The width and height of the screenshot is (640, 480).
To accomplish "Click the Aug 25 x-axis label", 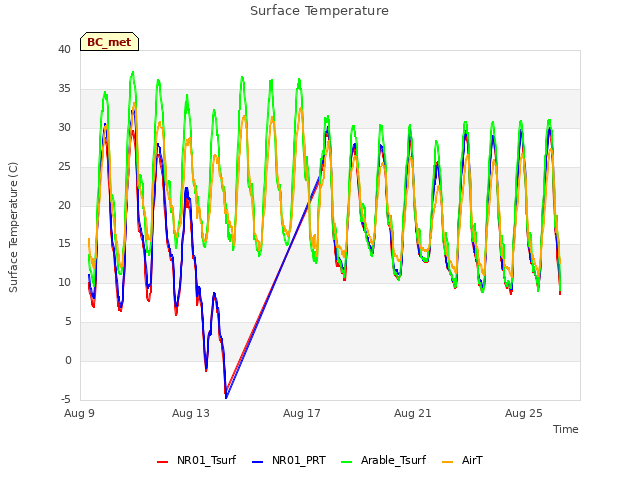I will pyautogui.click(x=524, y=413).
